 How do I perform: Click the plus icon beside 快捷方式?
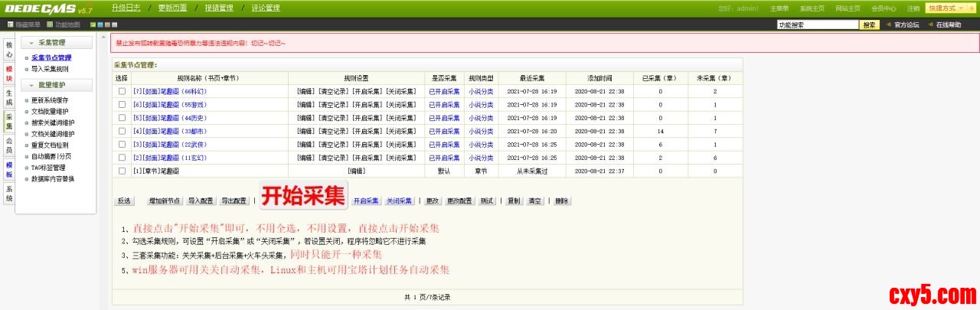tap(971, 8)
